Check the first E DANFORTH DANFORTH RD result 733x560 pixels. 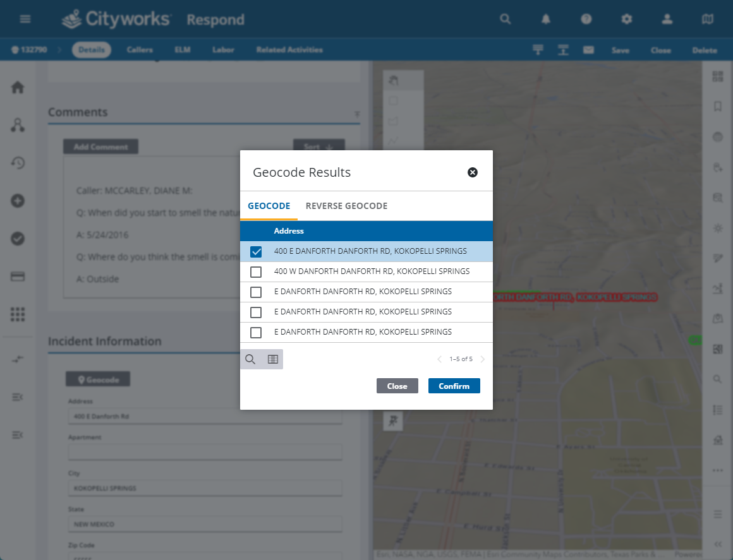(256, 292)
